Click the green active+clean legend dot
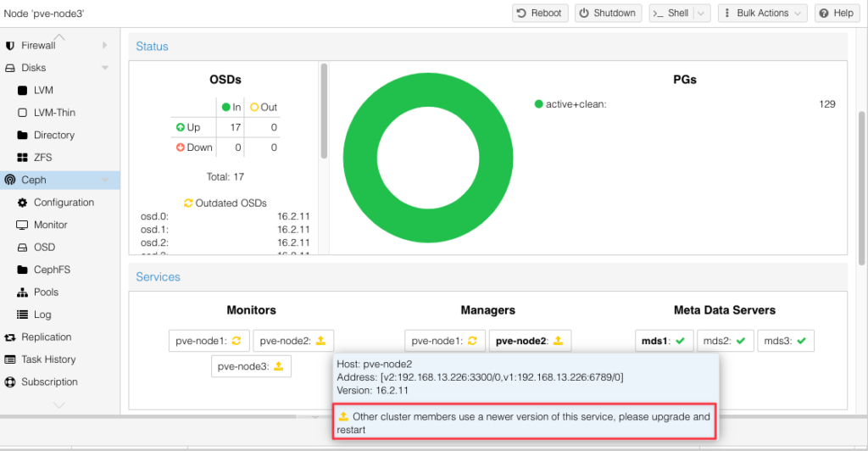 click(538, 104)
